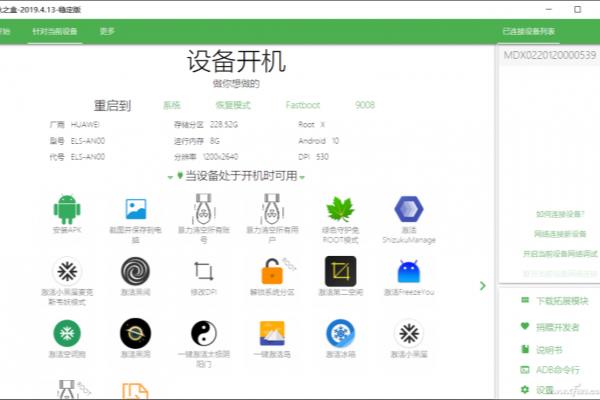
Task: Open the 说明书 text button
Action: (549, 350)
